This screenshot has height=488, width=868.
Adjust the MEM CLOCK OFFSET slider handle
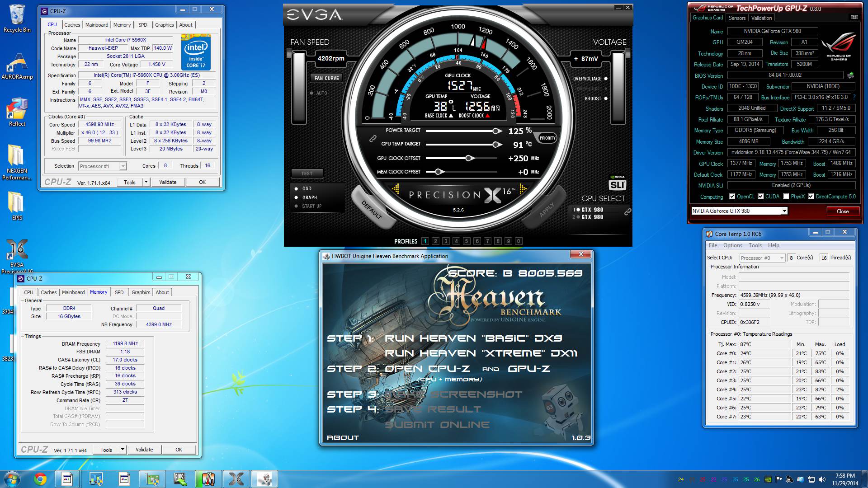tap(439, 172)
